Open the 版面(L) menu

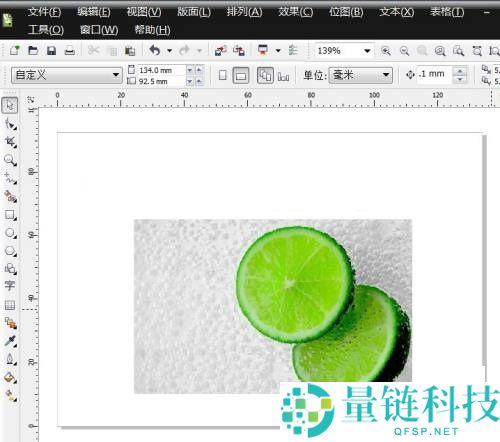[194, 12]
